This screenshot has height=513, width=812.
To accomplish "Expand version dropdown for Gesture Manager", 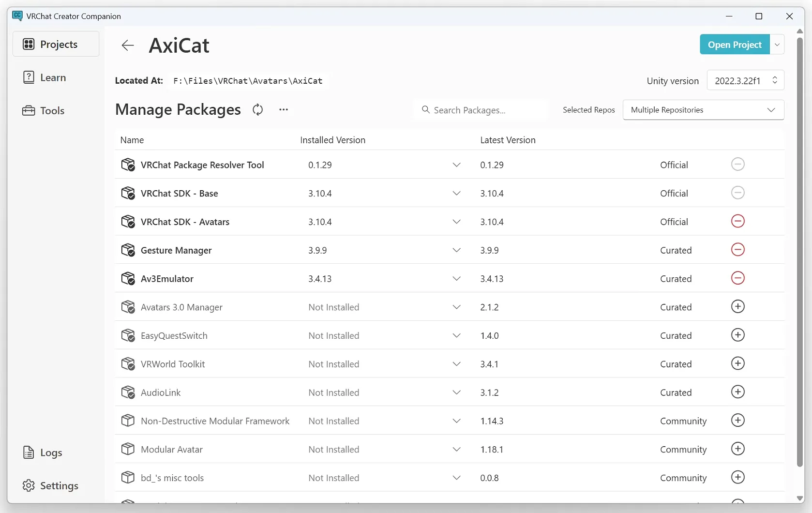I will point(456,250).
